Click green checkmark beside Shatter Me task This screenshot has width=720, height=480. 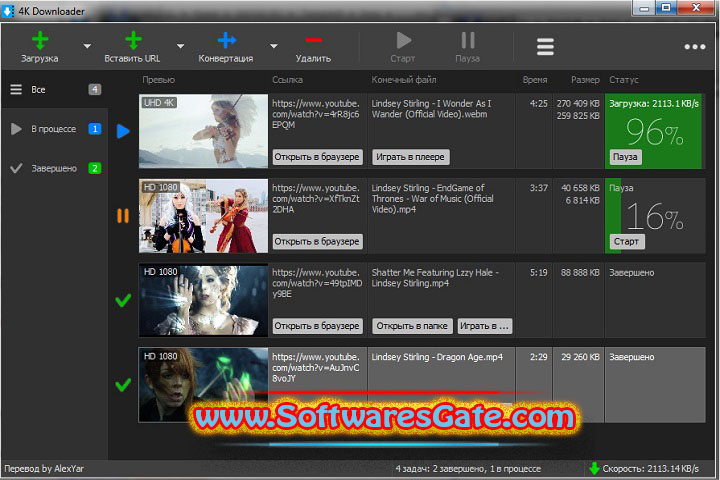coord(123,300)
